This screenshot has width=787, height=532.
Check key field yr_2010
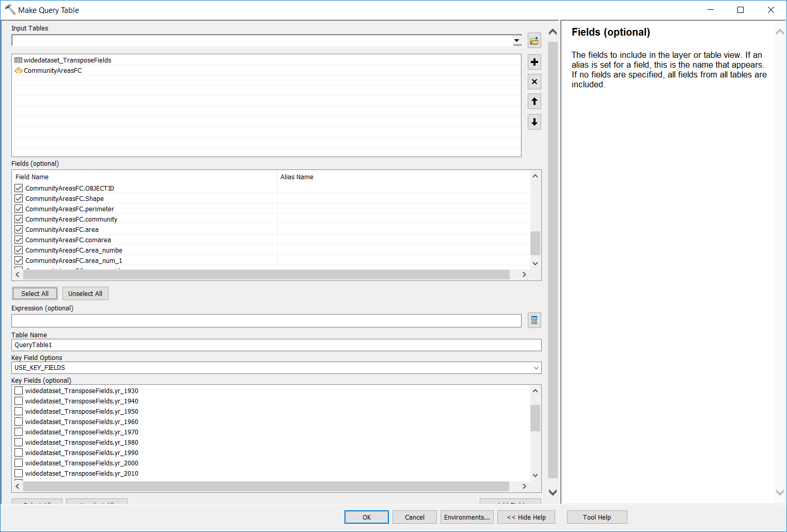(19, 473)
